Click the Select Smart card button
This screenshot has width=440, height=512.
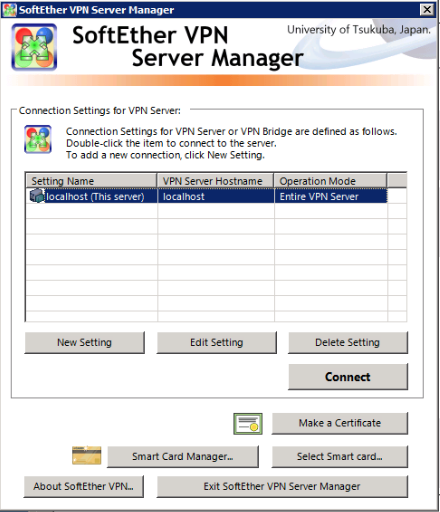[x=340, y=456]
